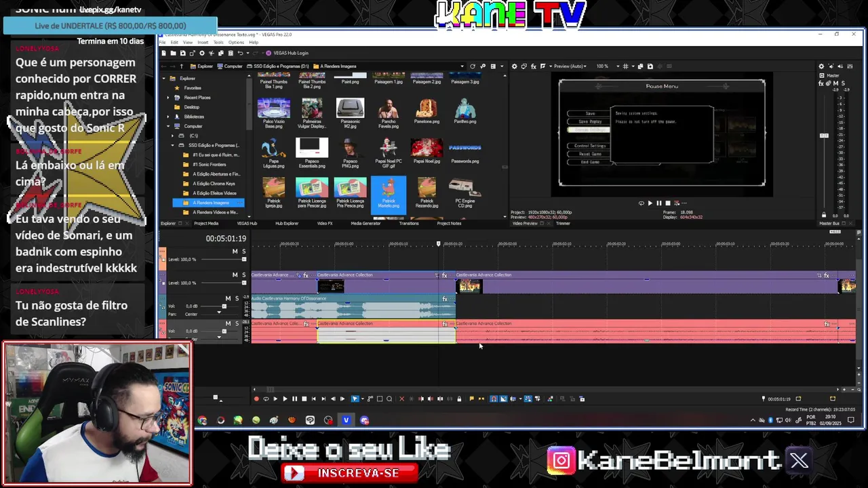Click the red Delete X icon on timeline

coord(401,399)
